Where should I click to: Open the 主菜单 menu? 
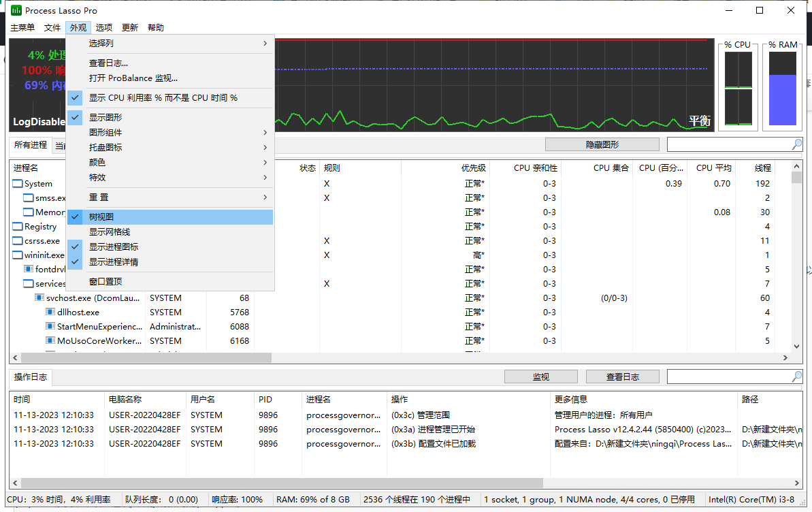pos(22,27)
